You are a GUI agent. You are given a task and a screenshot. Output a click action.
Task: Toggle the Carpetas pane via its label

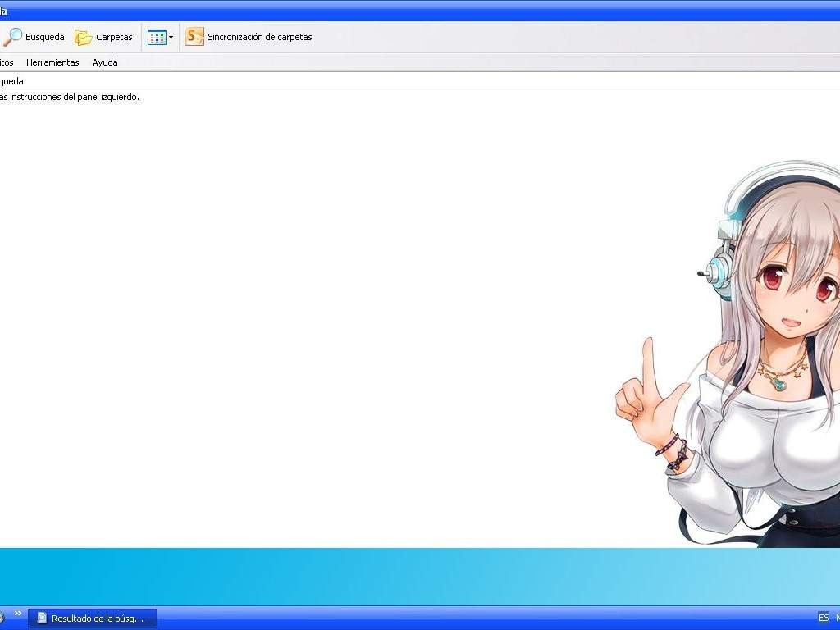[x=114, y=37]
